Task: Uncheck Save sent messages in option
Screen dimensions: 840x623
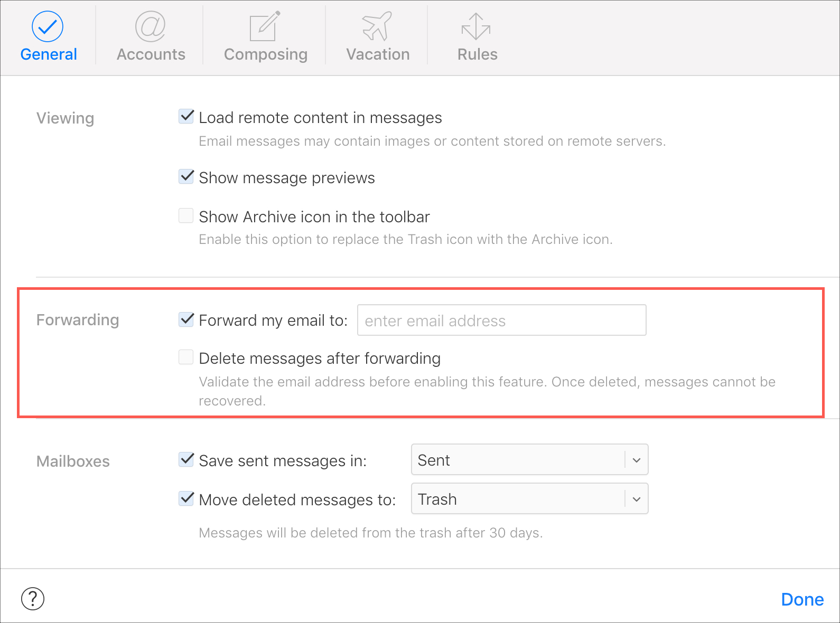Action: (x=186, y=459)
